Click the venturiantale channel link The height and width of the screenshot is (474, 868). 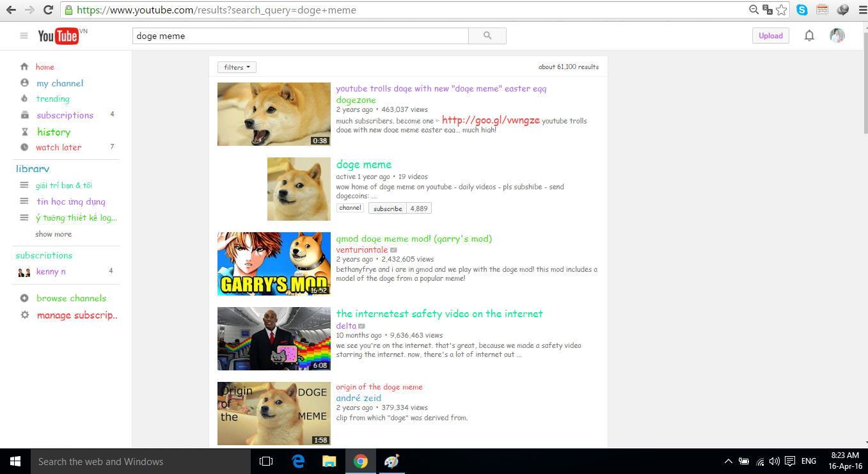pyautogui.click(x=362, y=249)
